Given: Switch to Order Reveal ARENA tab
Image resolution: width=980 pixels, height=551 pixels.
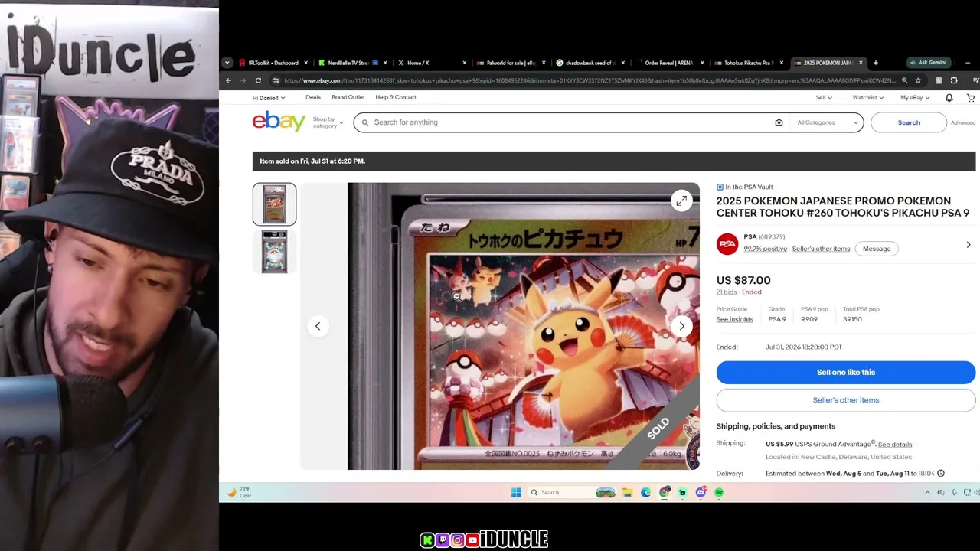Looking at the screenshot, I should coord(669,63).
